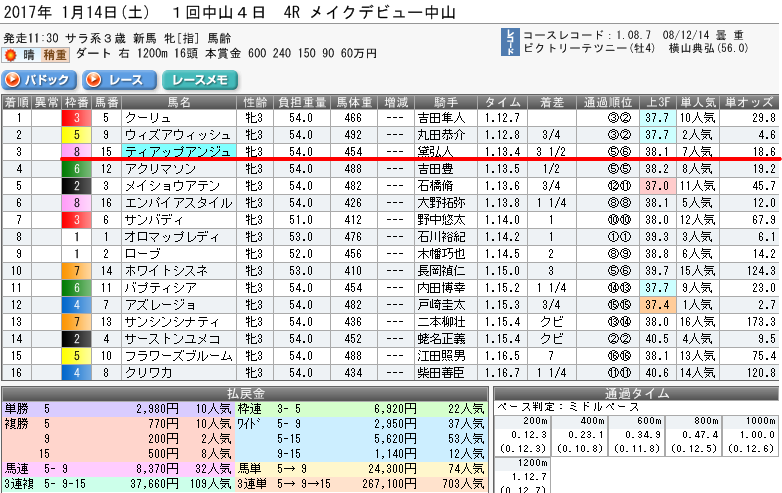This screenshot has width=782, height=493.
Task: Open horse アクリマソン
Action: tap(160, 169)
